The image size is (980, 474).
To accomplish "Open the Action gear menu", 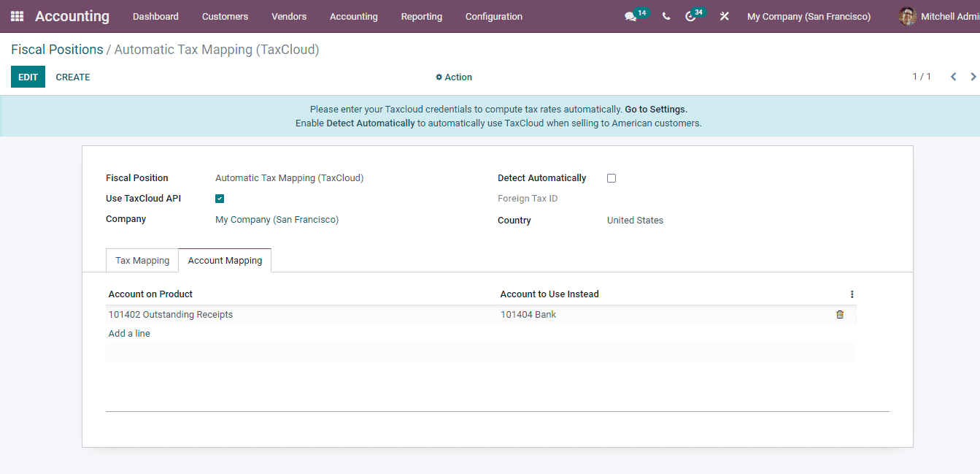I will click(x=453, y=77).
